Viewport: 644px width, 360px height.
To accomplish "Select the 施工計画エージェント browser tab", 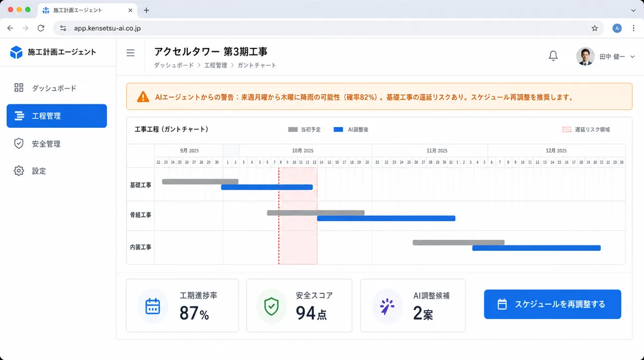I will click(x=87, y=10).
